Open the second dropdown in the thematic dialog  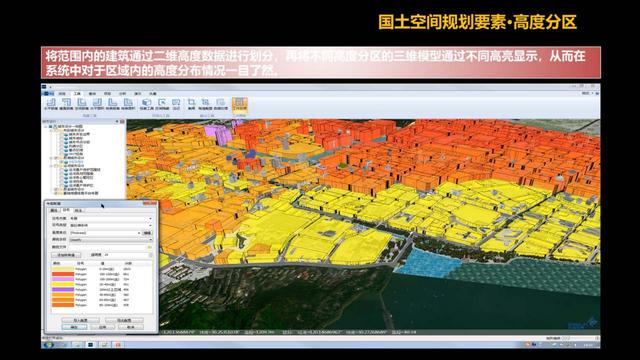tap(111, 225)
